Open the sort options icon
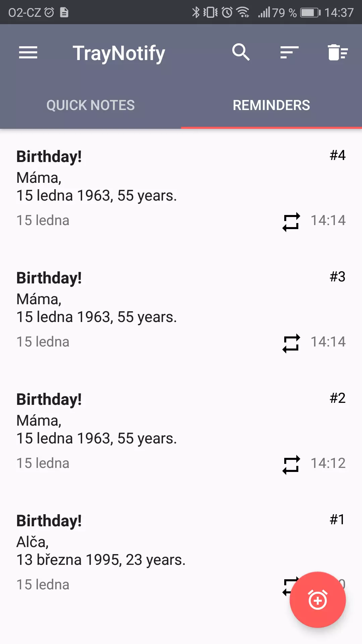The width and height of the screenshot is (362, 644). point(289,53)
